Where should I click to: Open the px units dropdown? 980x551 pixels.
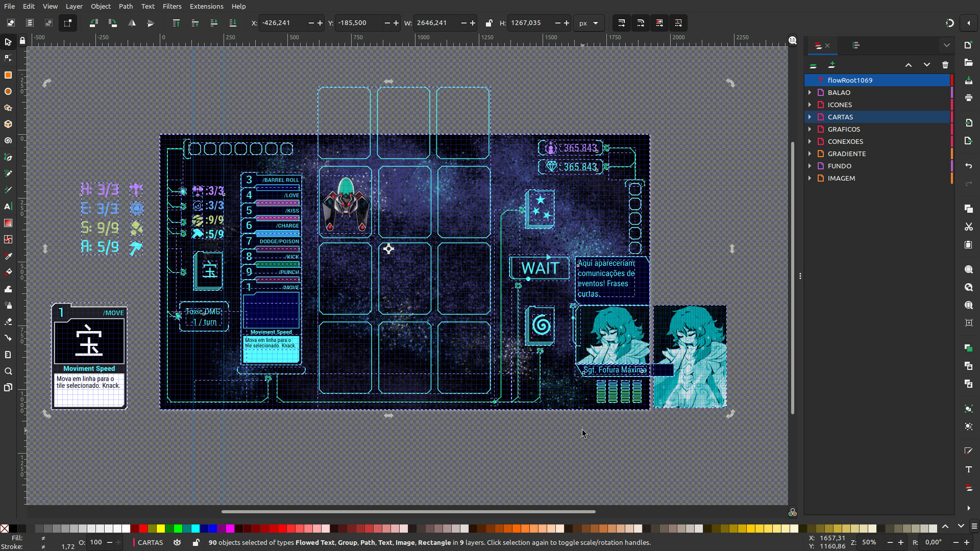click(x=589, y=23)
